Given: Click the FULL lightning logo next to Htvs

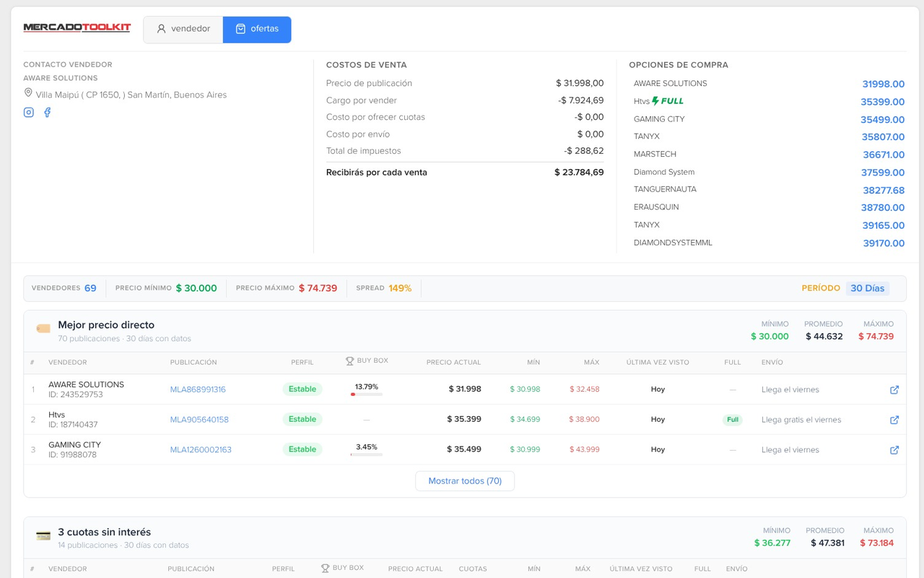Looking at the screenshot, I should (x=668, y=101).
